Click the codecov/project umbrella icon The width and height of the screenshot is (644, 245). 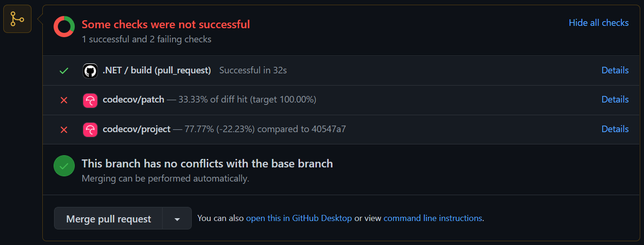[x=90, y=129]
